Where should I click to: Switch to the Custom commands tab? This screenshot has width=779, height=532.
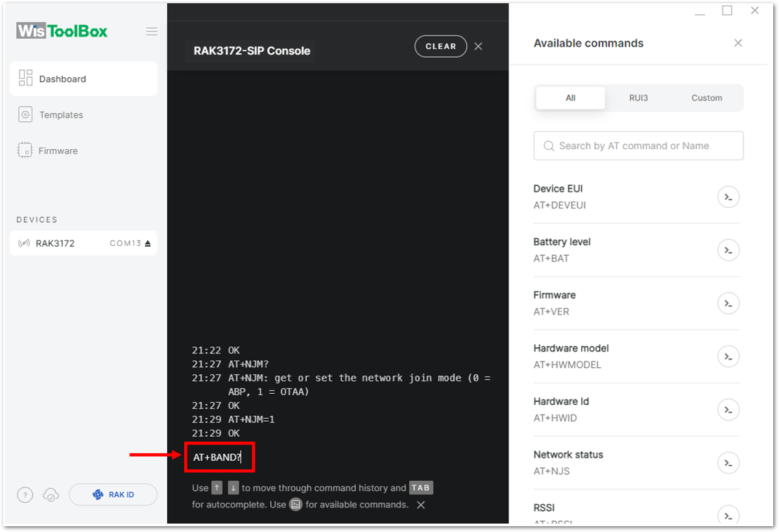707,98
